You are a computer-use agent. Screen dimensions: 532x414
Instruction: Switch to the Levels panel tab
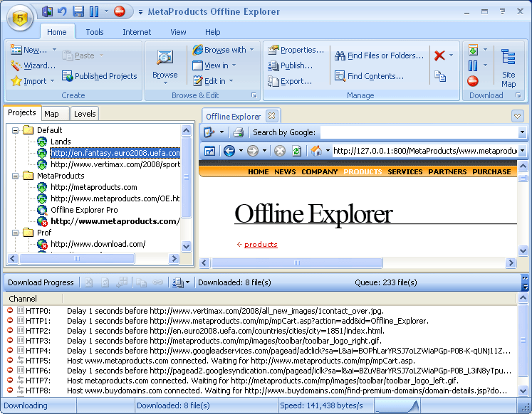(x=85, y=114)
